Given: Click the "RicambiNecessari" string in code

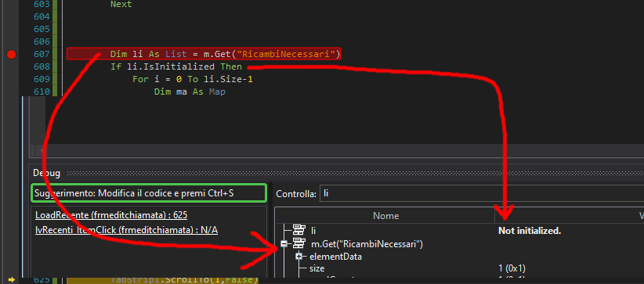Looking at the screenshot, I should point(286,54).
